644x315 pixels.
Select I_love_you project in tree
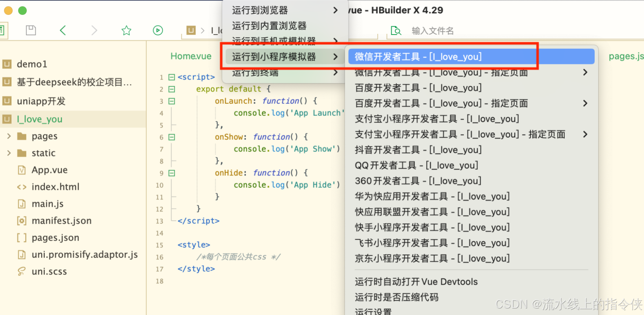pyautogui.click(x=73, y=119)
